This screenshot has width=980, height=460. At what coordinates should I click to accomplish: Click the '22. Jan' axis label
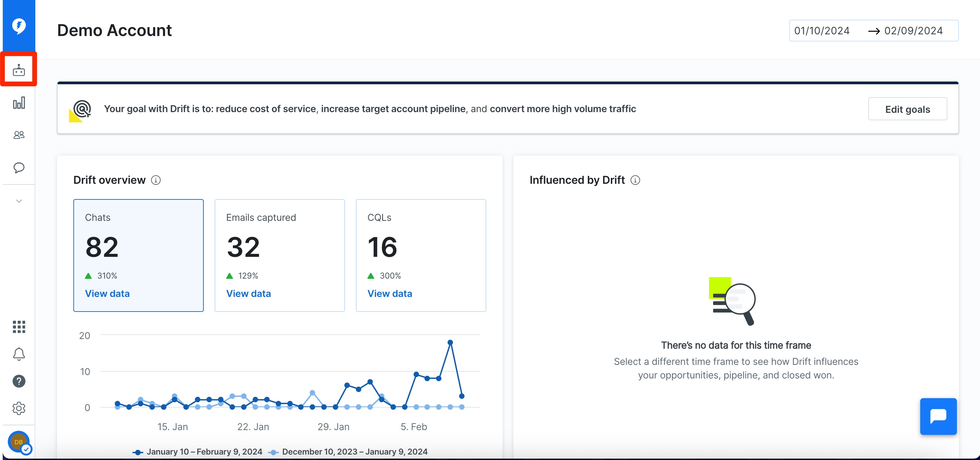[253, 427]
